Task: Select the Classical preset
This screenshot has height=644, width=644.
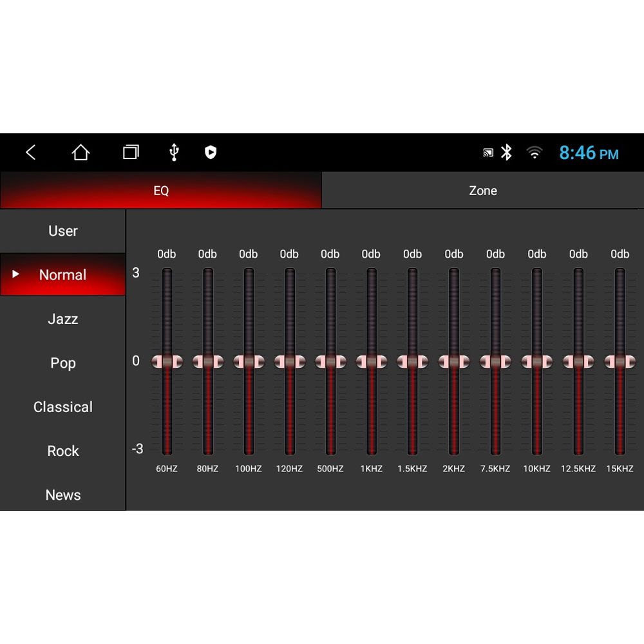Action: (63, 407)
